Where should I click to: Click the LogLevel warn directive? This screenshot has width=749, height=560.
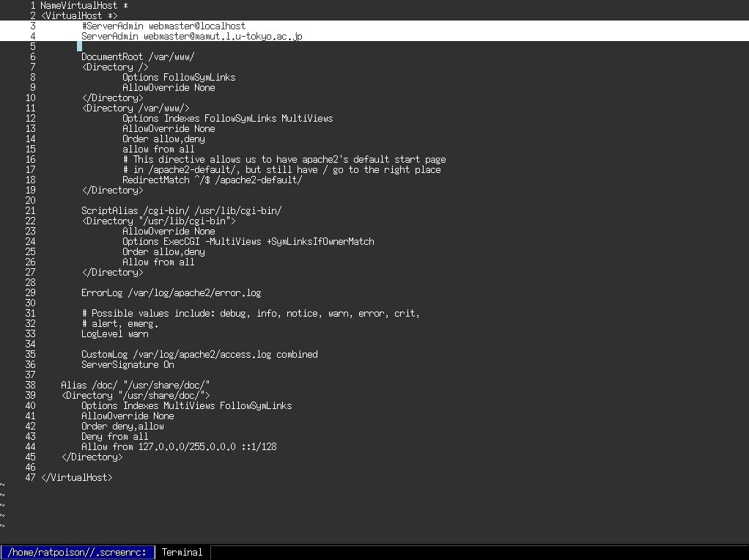[114, 334]
